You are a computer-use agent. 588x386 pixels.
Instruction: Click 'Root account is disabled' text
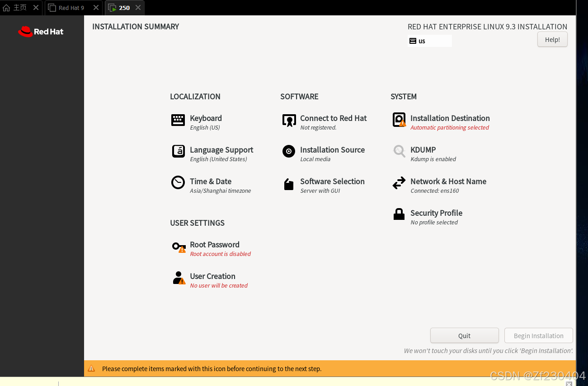[x=220, y=254]
